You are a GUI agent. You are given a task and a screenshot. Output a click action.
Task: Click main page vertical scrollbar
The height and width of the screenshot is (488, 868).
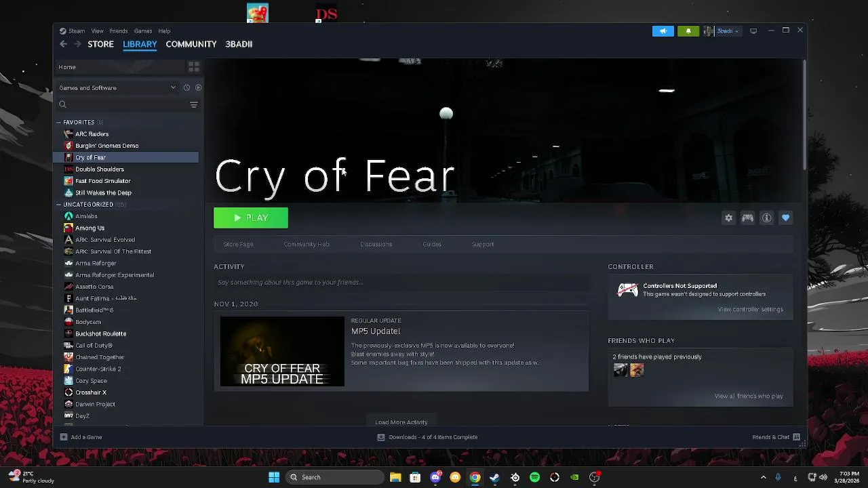(804, 115)
